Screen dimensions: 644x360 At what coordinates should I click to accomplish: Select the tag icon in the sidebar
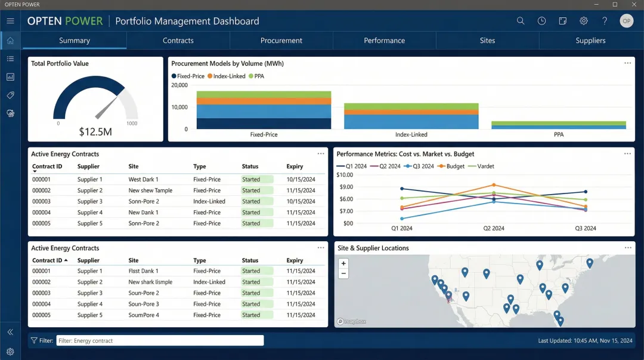(x=10, y=95)
